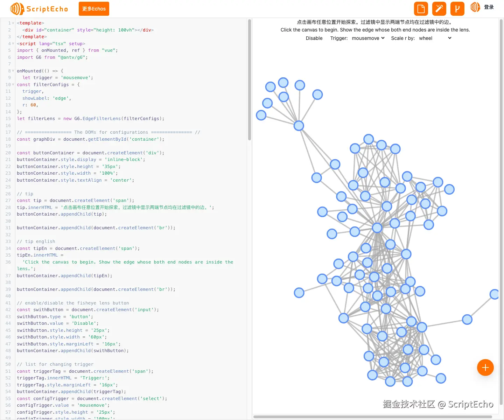The width and height of the screenshot is (504, 420).
Task: Click the line "buttonContainer.style.display = 'inline-block';"
Action: click(81, 160)
